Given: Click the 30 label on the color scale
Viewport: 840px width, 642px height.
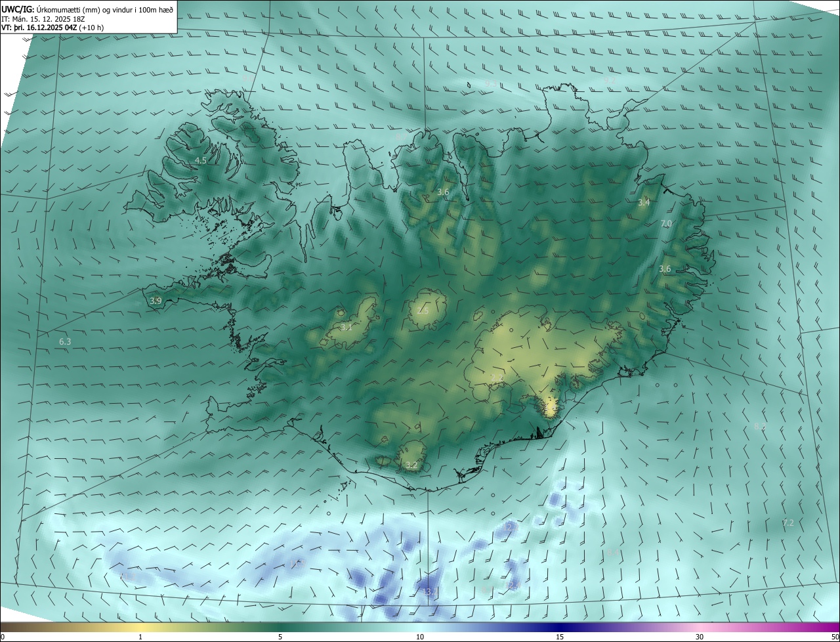Looking at the screenshot, I should pyautogui.click(x=700, y=637).
